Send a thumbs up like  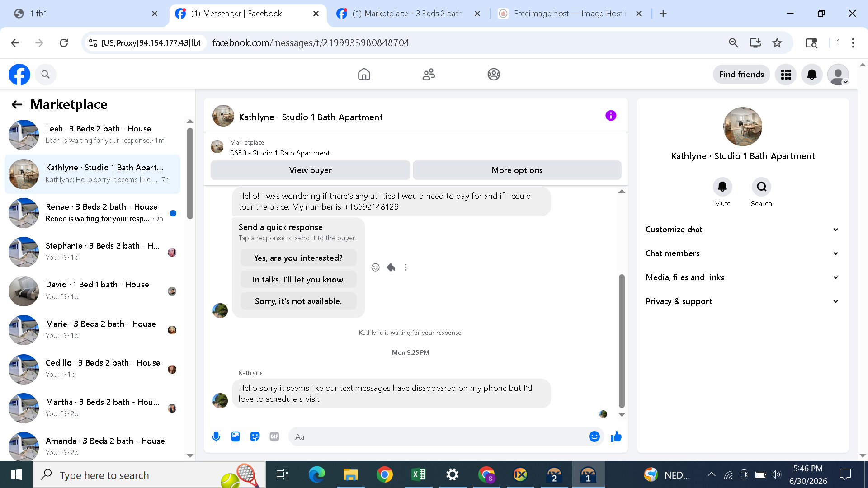pos(616,436)
